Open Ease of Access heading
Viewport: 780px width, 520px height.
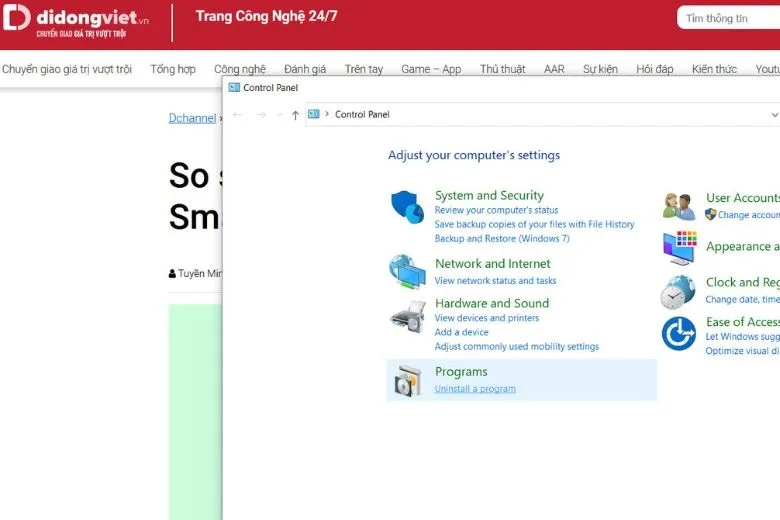743,322
